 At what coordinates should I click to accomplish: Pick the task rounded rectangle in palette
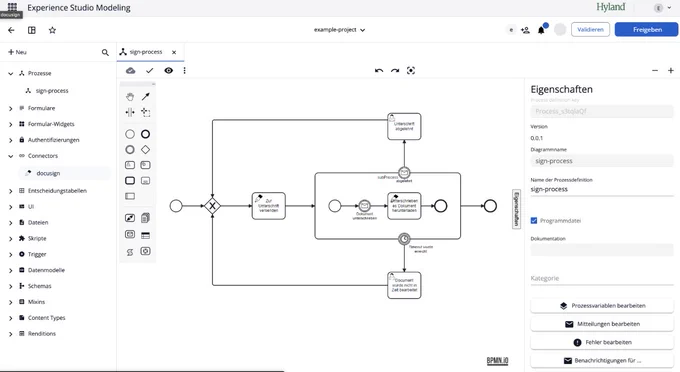130,180
